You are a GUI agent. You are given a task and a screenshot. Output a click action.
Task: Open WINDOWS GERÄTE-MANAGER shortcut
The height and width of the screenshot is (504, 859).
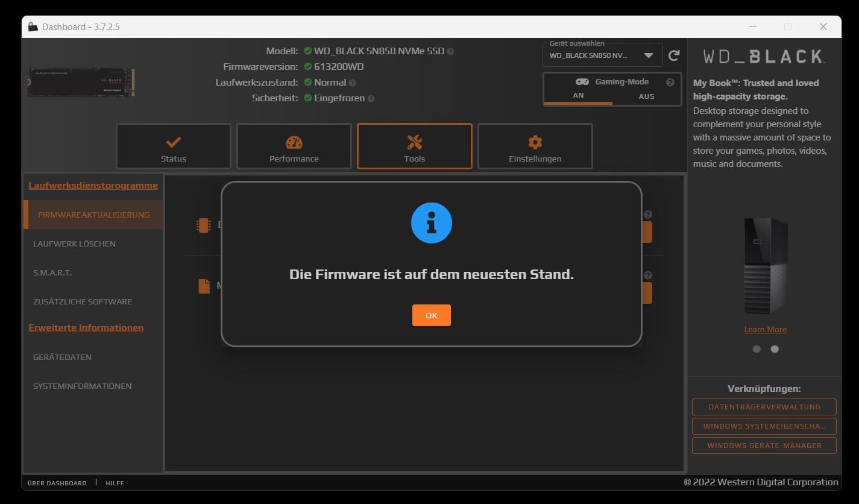[x=764, y=446]
